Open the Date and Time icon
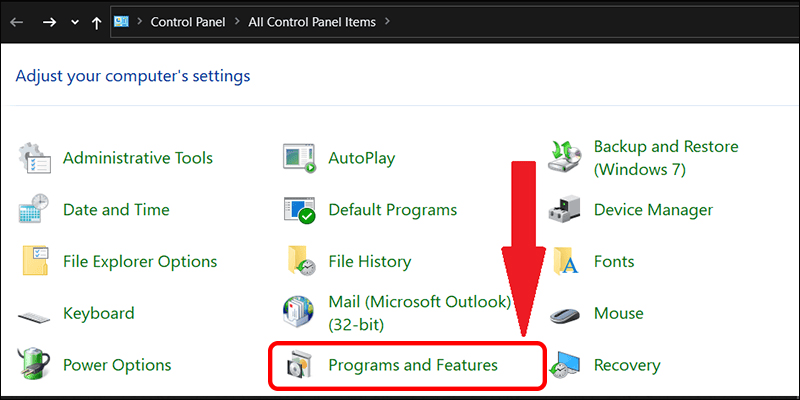 tap(36, 210)
